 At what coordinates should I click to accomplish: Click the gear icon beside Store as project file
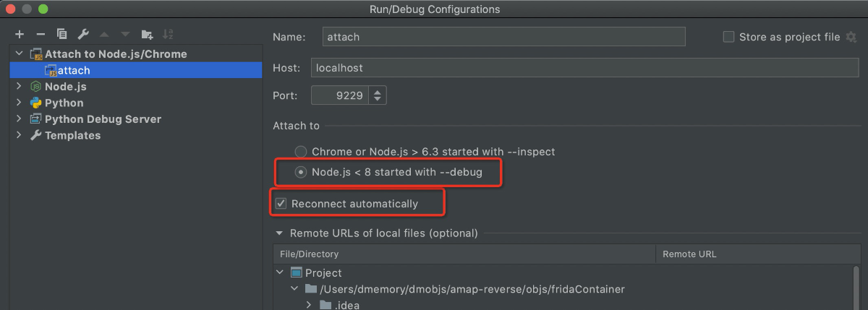click(851, 37)
